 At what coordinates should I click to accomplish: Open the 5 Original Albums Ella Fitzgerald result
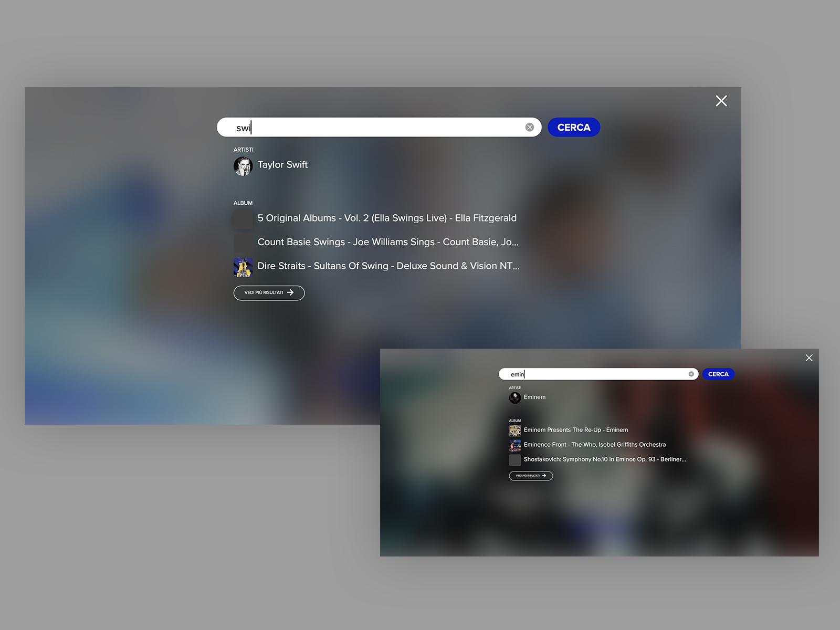tap(387, 218)
